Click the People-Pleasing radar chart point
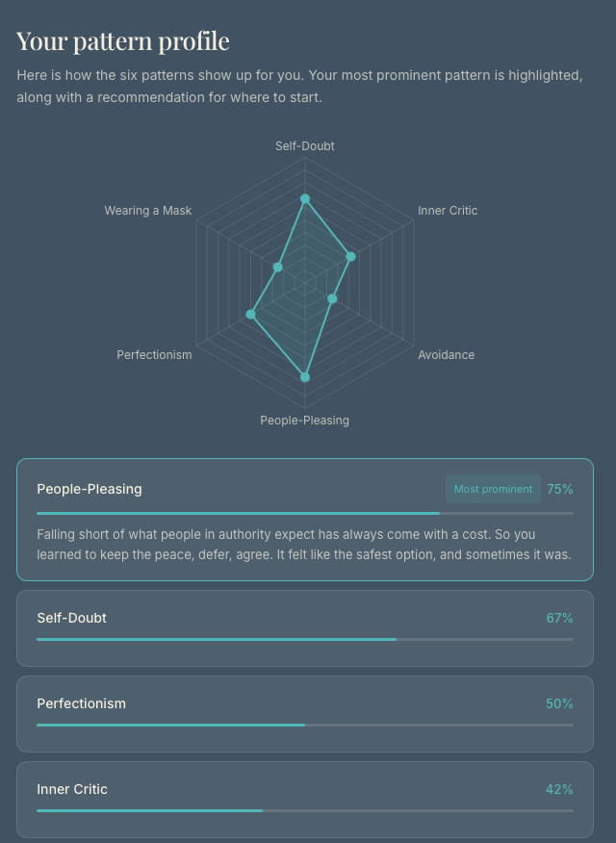Screen dimensions: 616x843 coord(305,377)
